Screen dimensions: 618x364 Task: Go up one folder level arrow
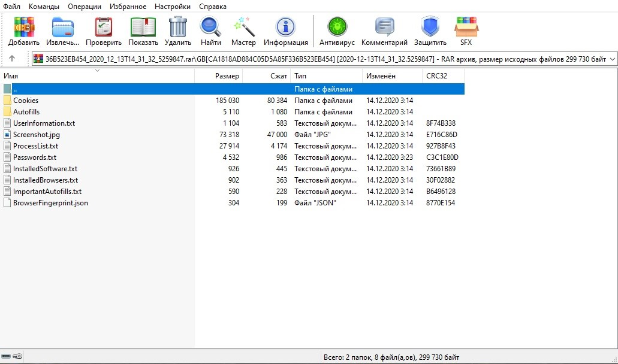click(12, 59)
